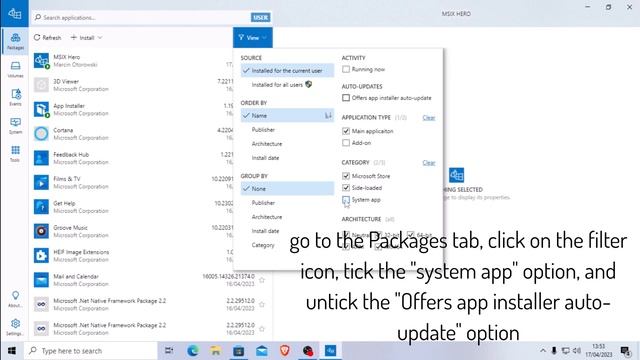Toggle Offers app installer auto-update checkbox
Image resolution: width=640 pixels, height=360 pixels.
click(346, 98)
